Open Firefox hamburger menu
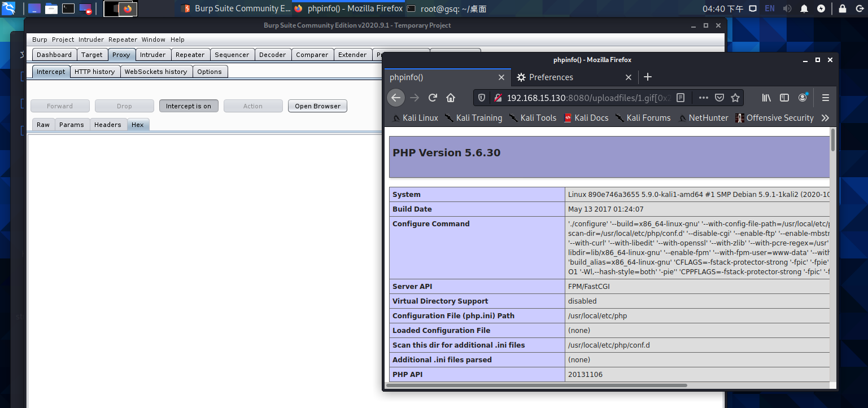The width and height of the screenshot is (868, 408). click(826, 98)
